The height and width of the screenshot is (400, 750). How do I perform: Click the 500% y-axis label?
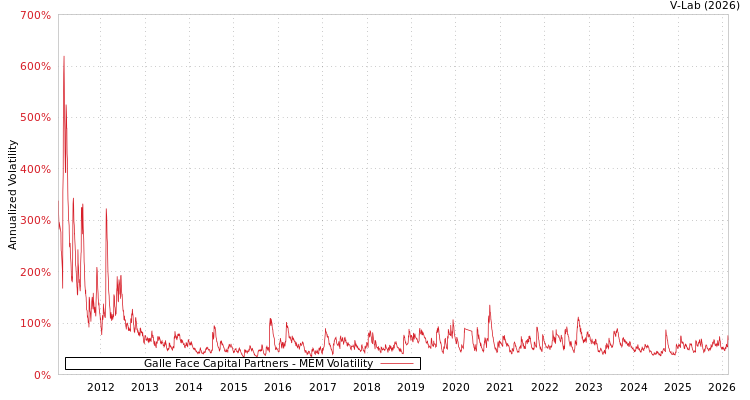[35, 118]
